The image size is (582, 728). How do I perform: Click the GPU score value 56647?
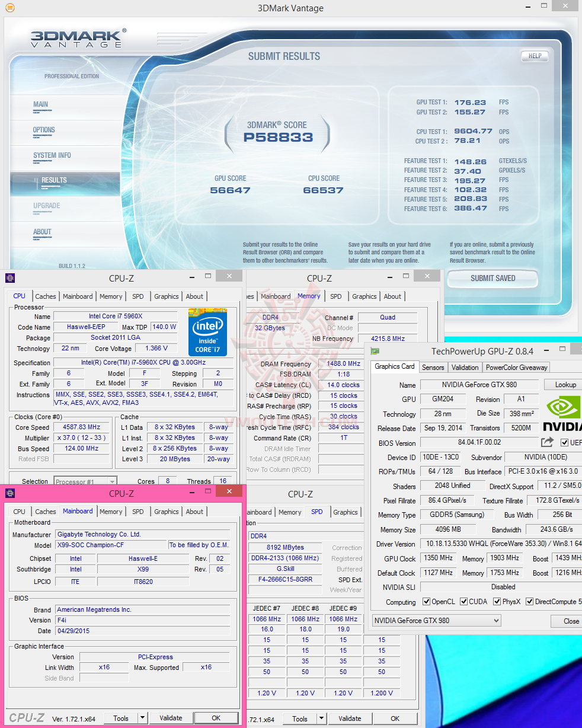[x=230, y=190]
